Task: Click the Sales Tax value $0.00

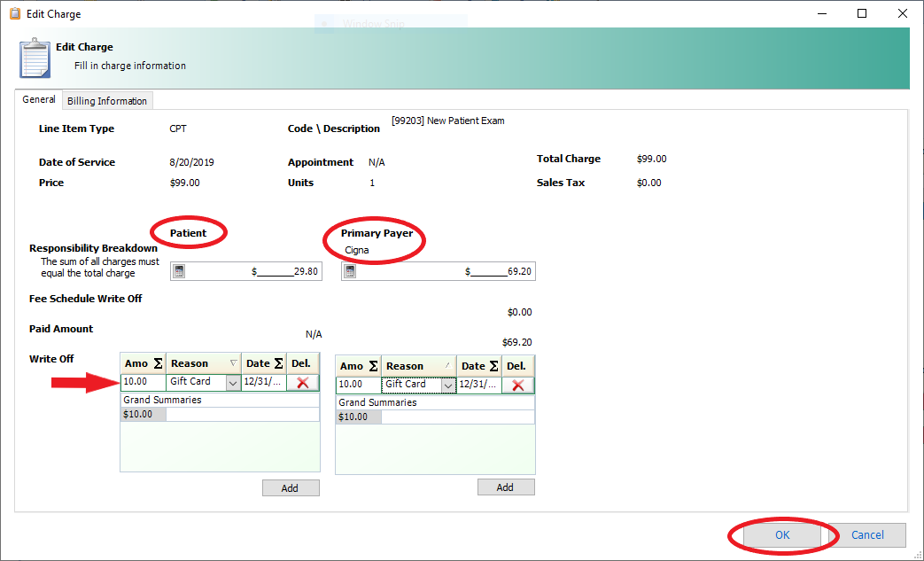Action: 648,183
